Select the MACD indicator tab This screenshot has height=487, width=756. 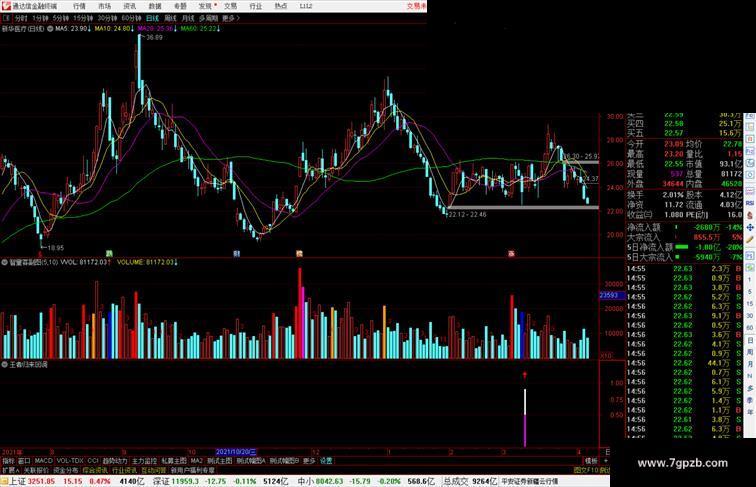[x=43, y=461]
